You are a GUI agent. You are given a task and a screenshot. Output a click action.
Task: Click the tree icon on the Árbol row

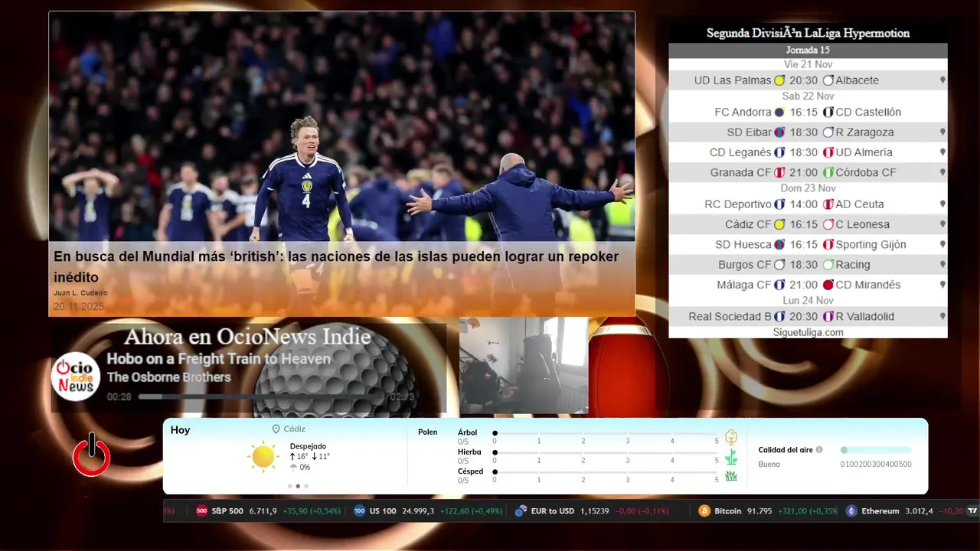click(x=731, y=437)
